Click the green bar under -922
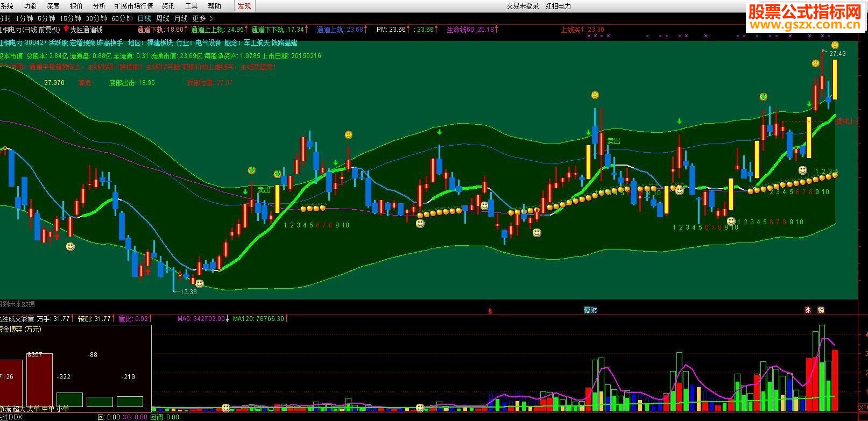Screen dimensions: 868x421 pos(69,400)
